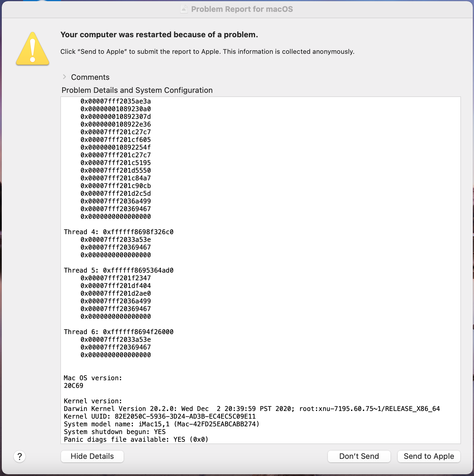The image size is (474, 476).
Task: Click the Kernel UUID line
Action: 160,416
